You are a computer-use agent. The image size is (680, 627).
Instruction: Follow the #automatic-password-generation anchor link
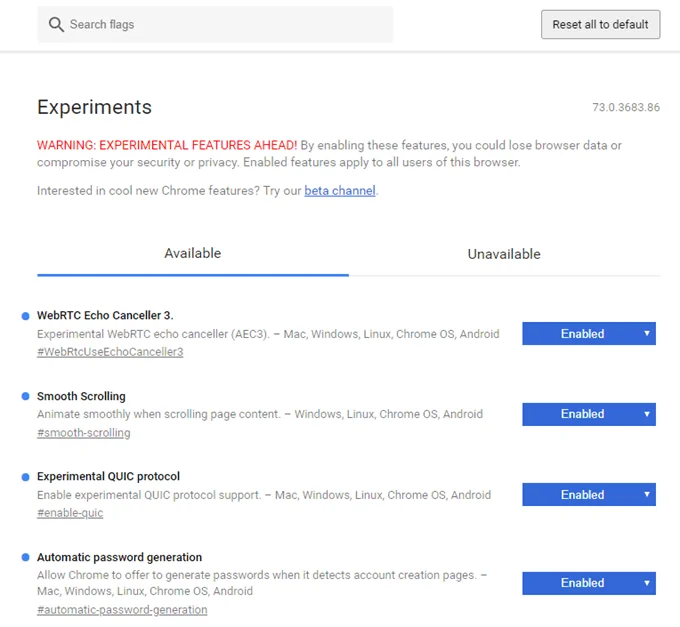(122, 610)
